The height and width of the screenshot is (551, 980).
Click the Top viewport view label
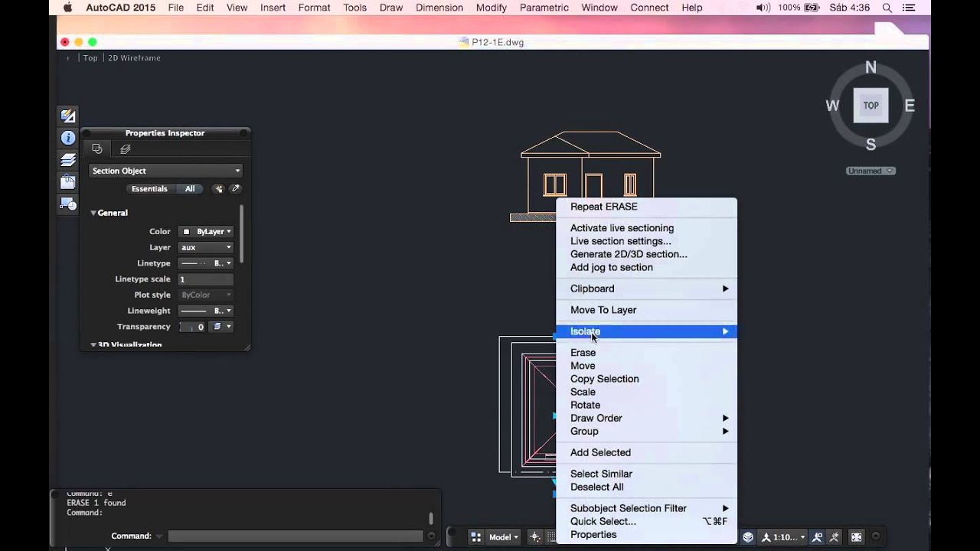[90, 58]
